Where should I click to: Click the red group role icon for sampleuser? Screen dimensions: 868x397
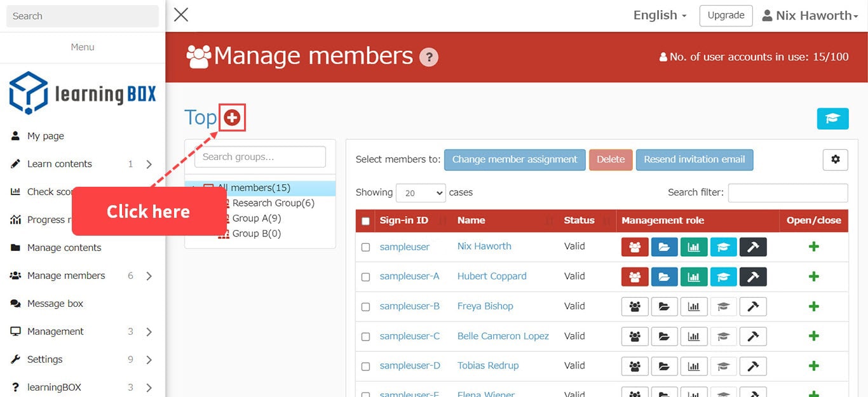[x=634, y=247]
